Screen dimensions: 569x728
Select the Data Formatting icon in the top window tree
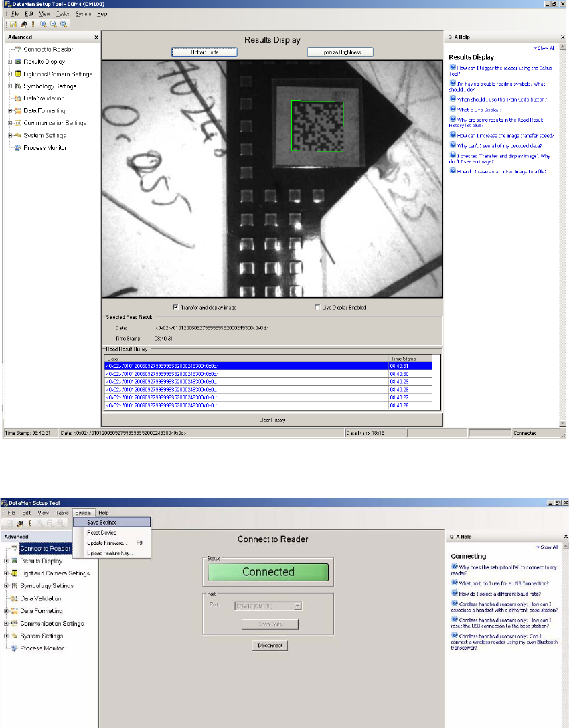(18, 110)
